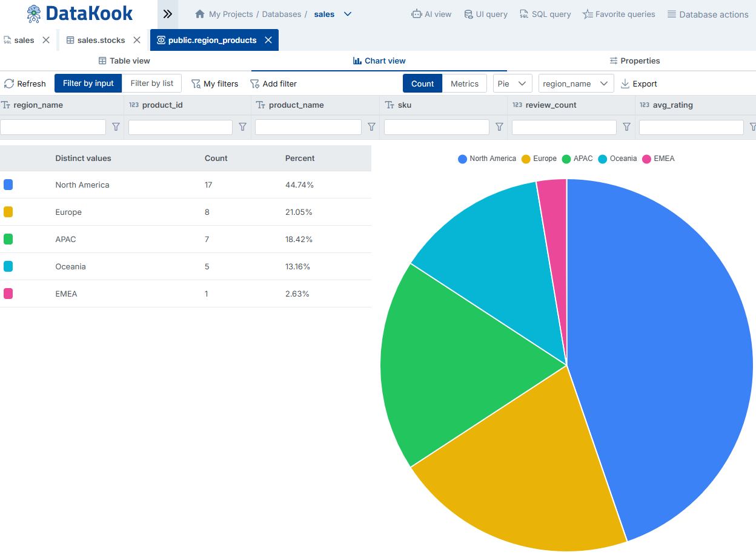Close the public.region_products tab
This screenshot has width=756, height=555.
click(x=268, y=40)
